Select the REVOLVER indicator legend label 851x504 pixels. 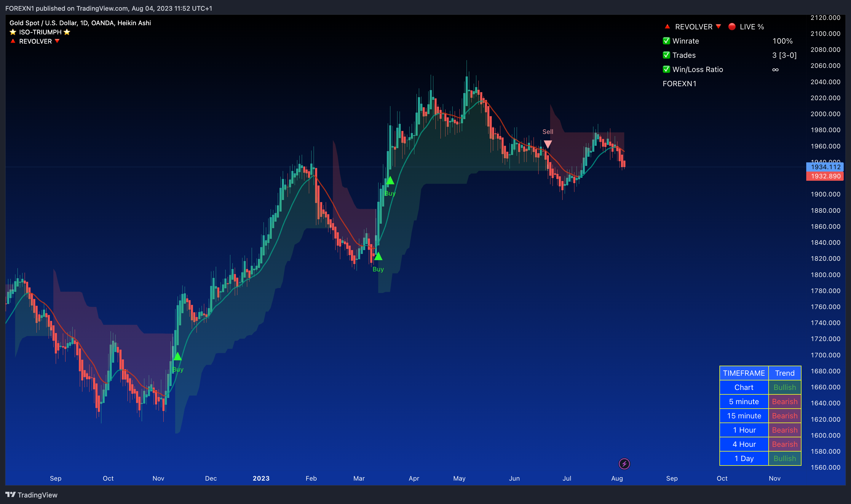(x=35, y=41)
